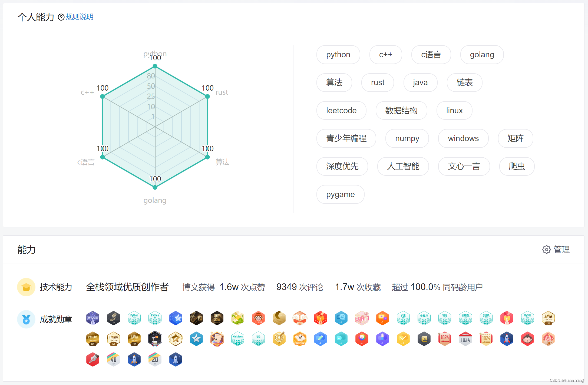Viewport: 588px width, 385px height.
Task: Click the question mark help icon
Action: coord(61,17)
